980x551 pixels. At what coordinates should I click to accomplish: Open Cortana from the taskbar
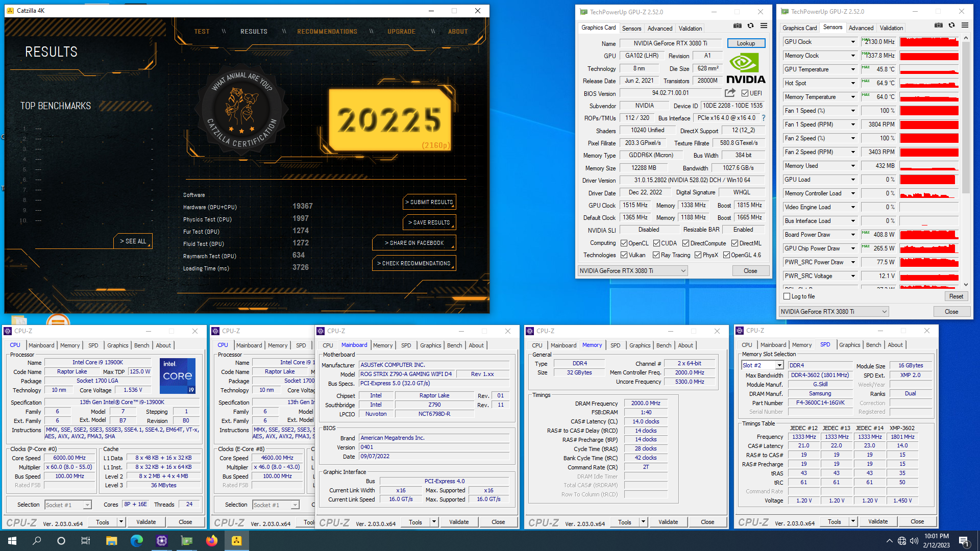[61, 541]
